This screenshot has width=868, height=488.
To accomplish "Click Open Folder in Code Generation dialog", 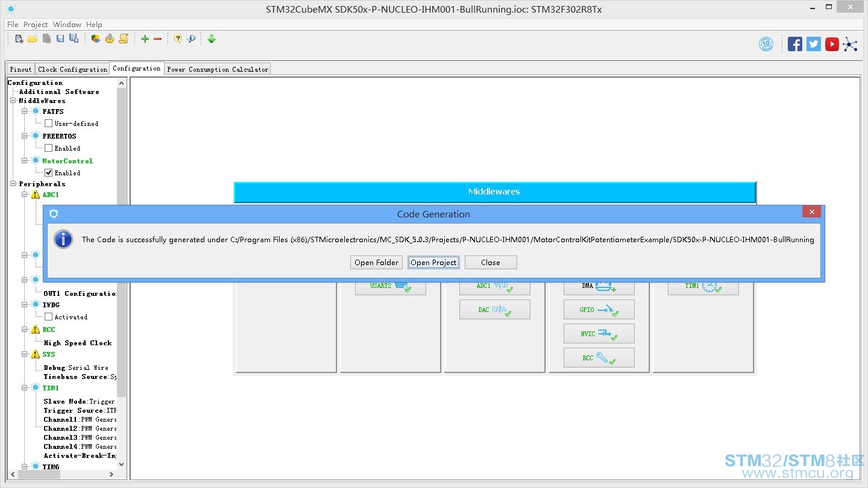I will click(377, 263).
